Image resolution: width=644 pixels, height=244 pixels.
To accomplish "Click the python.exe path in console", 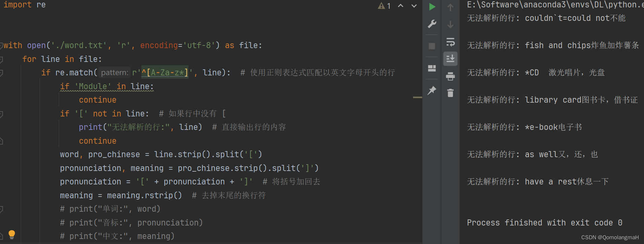I will click(555, 5).
